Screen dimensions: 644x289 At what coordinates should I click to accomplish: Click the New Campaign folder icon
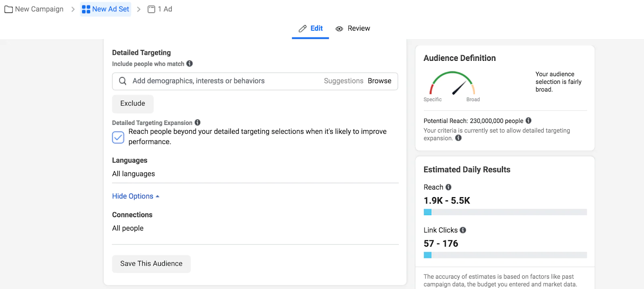[x=8, y=9]
